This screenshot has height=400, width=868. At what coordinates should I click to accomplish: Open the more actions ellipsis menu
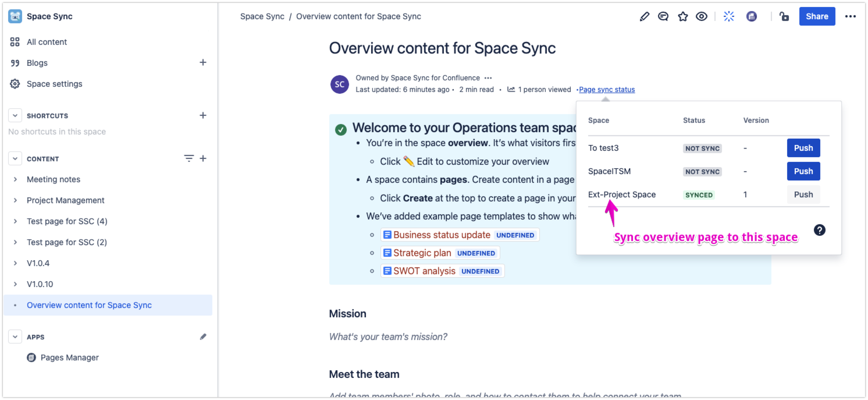(850, 17)
